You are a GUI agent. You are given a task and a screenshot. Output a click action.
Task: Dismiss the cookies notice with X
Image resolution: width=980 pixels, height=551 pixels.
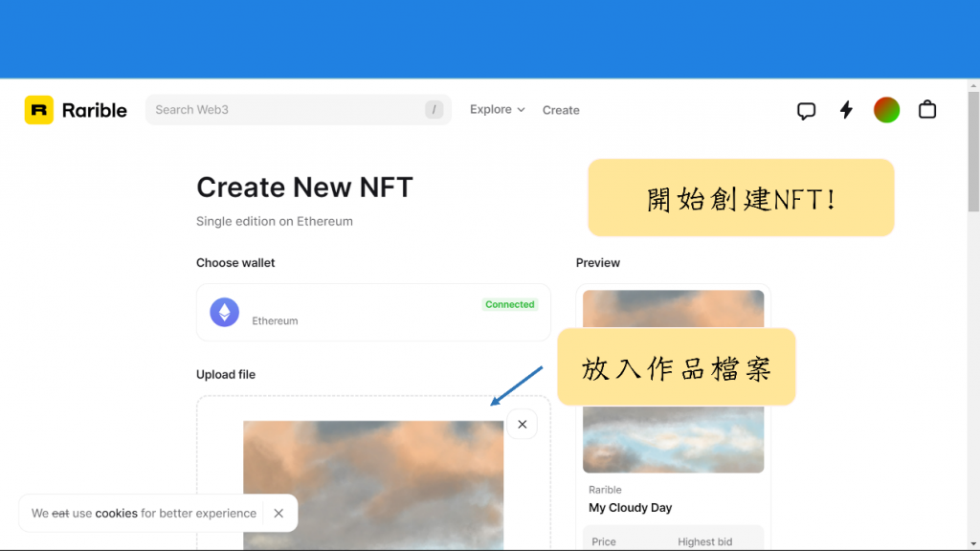[x=278, y=513]
